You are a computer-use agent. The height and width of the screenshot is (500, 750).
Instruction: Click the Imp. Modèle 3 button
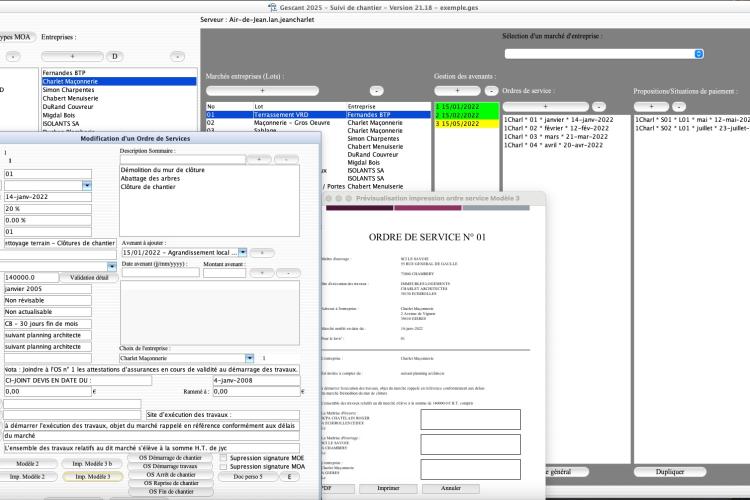tap(92, 477)
